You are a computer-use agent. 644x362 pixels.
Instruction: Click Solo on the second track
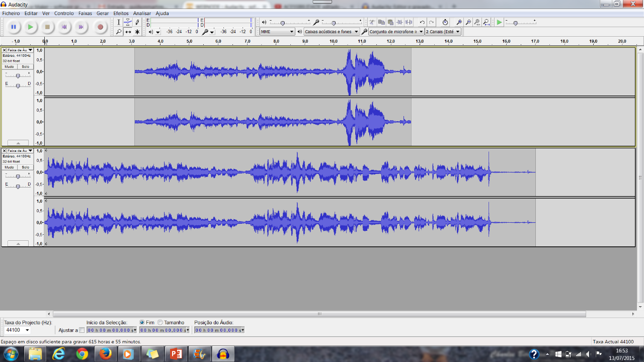coord(25,167)
